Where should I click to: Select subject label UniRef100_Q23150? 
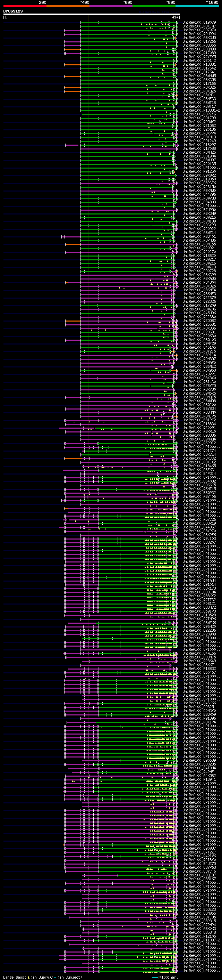click(x=199, y=187)
